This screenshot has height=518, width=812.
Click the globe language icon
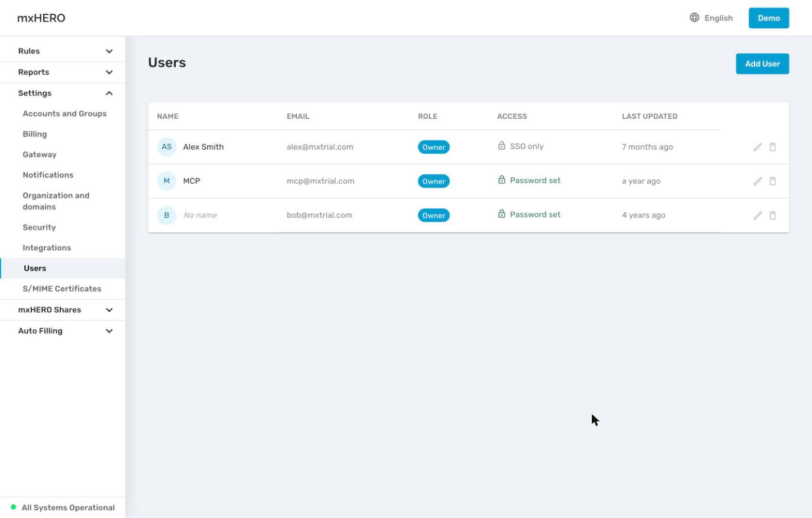coord(694,18)
